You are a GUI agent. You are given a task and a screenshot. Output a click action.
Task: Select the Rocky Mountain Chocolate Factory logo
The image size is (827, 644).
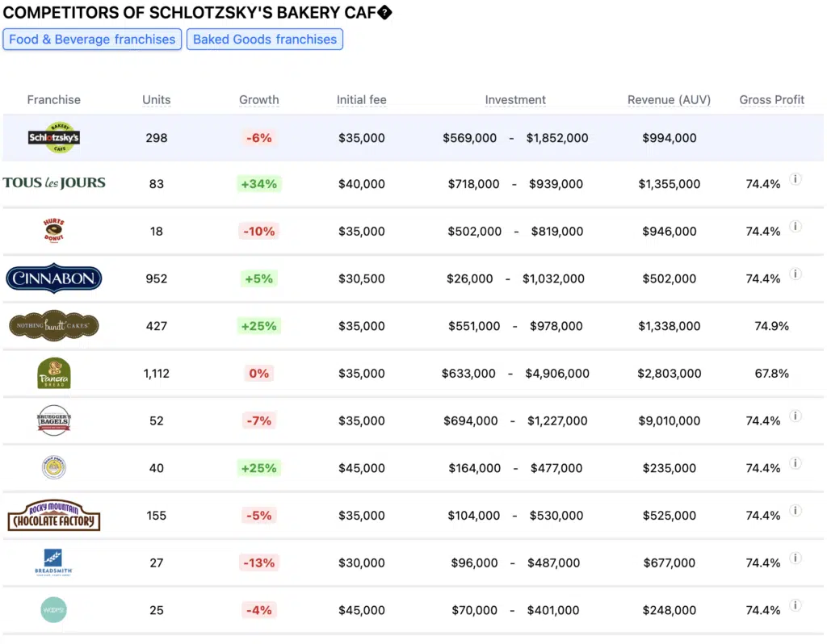point(54,516)
